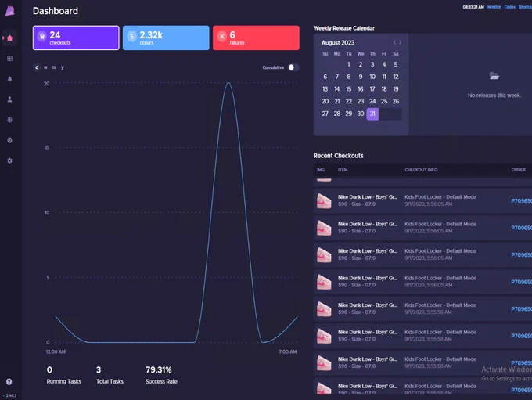Click the shopping cart icon on checkouts card
This screenshot has width=532, height=400.
pyautogui.click(x=42, y=36)
